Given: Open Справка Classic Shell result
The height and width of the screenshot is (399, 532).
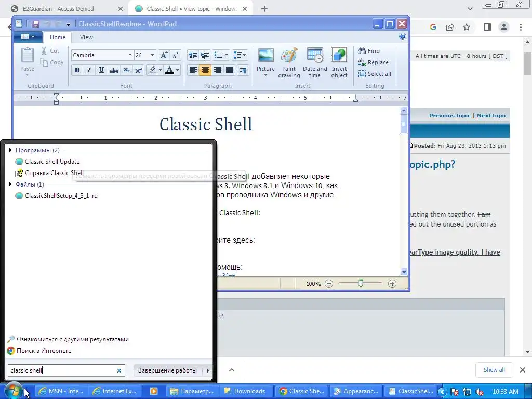Looking at the screenshot, I should coord(49,173).
